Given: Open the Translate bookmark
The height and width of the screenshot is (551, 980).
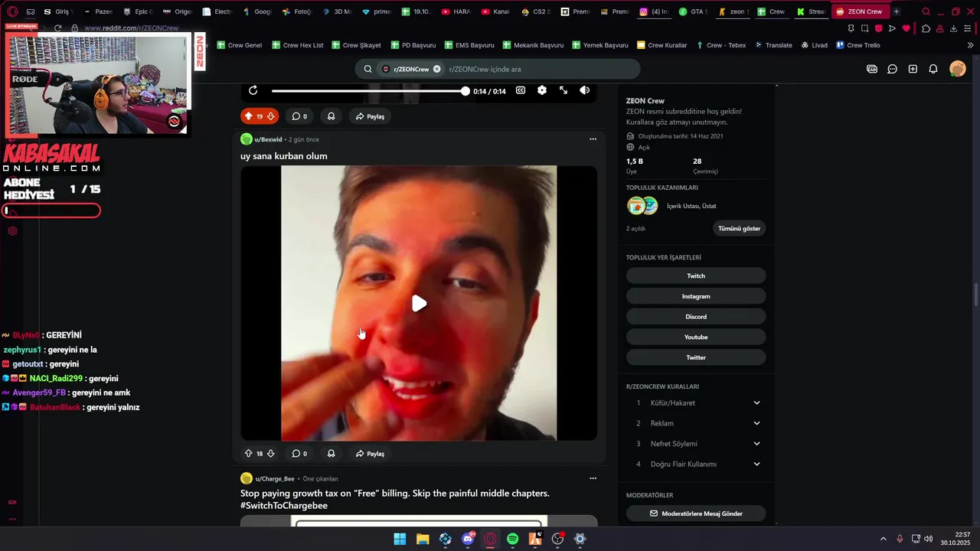Looking at the screenshot, I should (x=773, y=45).
